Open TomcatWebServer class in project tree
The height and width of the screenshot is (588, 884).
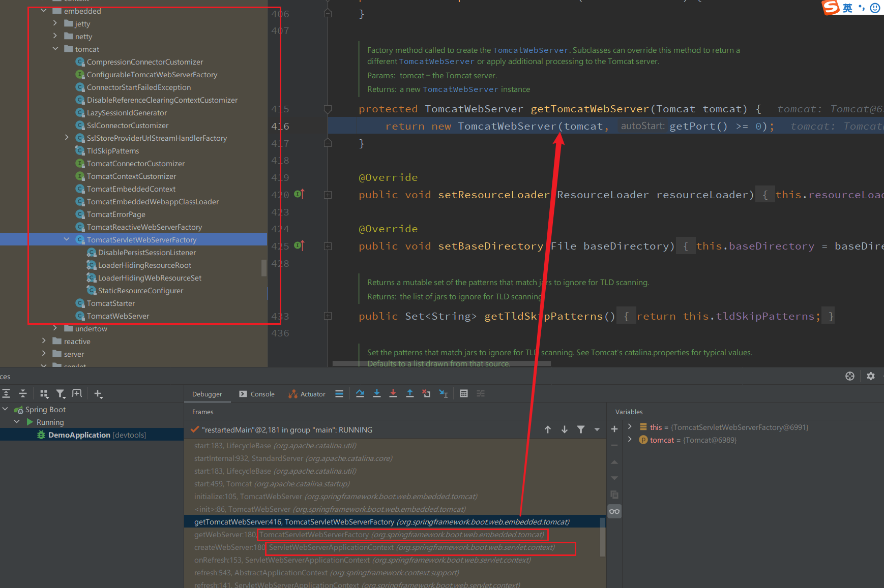click(118, 316)
